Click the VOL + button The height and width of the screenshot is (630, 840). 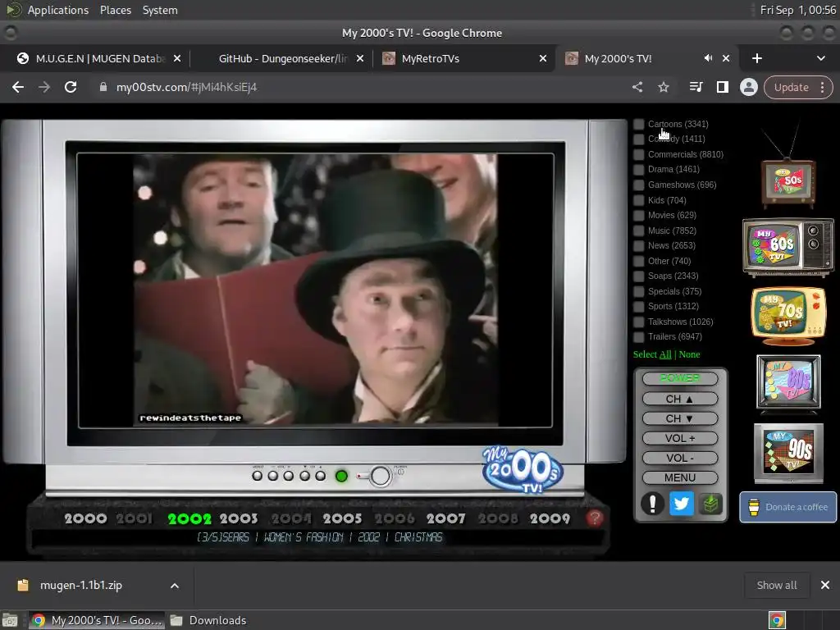point(680,439)
